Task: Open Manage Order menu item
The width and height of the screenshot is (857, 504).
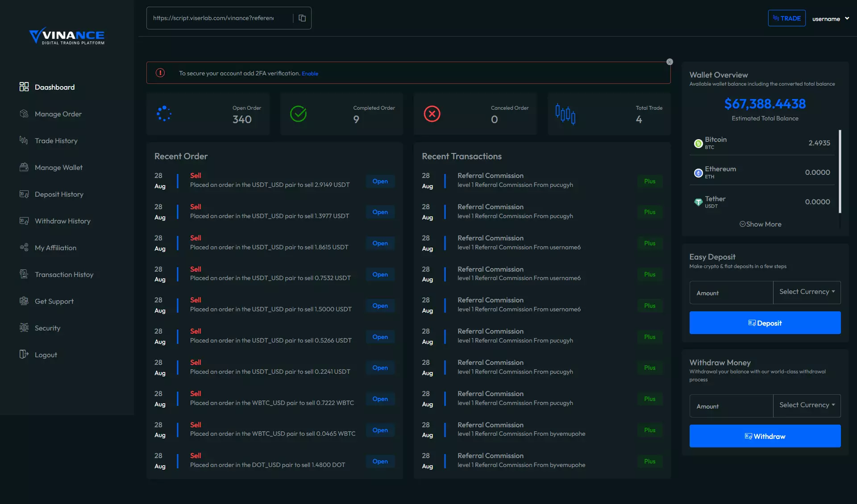Action: point(58,114)
